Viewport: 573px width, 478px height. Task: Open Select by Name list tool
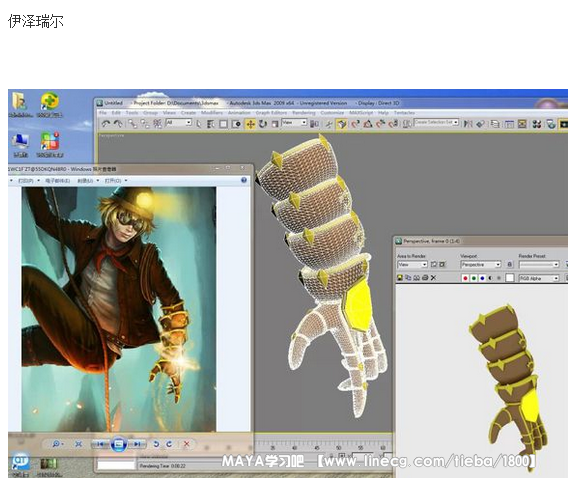[x=211, y=124]
